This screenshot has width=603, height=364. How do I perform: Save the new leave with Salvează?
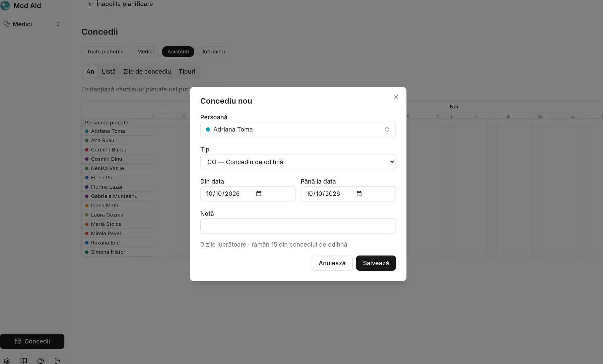click(376, 263)
